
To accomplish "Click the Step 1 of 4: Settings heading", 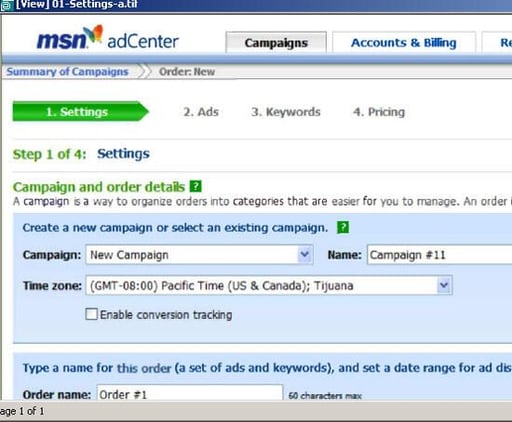I will click(81, 154).
